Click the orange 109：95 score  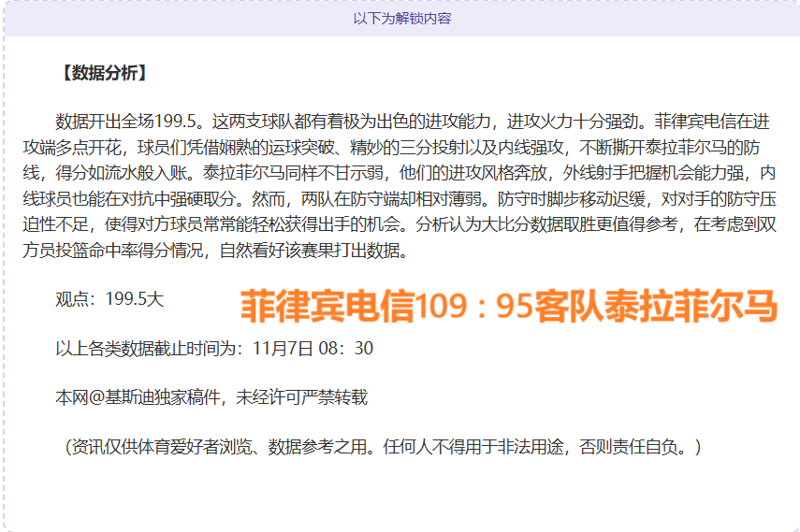474,306
